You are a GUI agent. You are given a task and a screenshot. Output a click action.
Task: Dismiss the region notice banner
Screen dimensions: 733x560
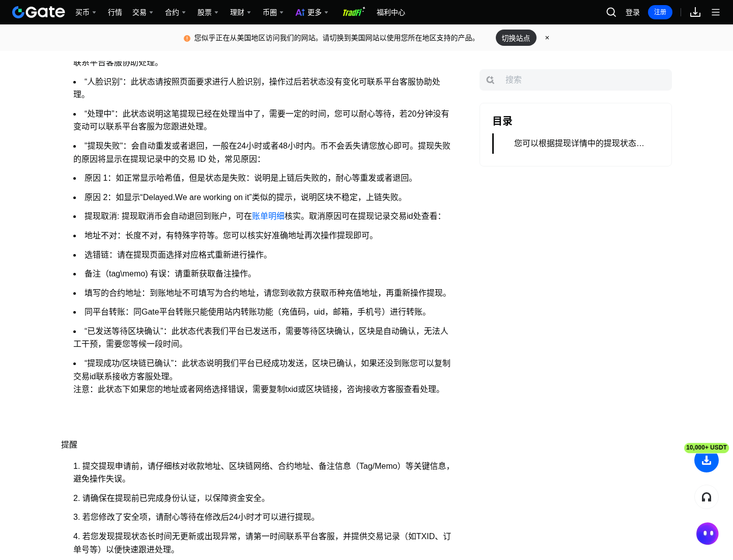coord(547,38)
